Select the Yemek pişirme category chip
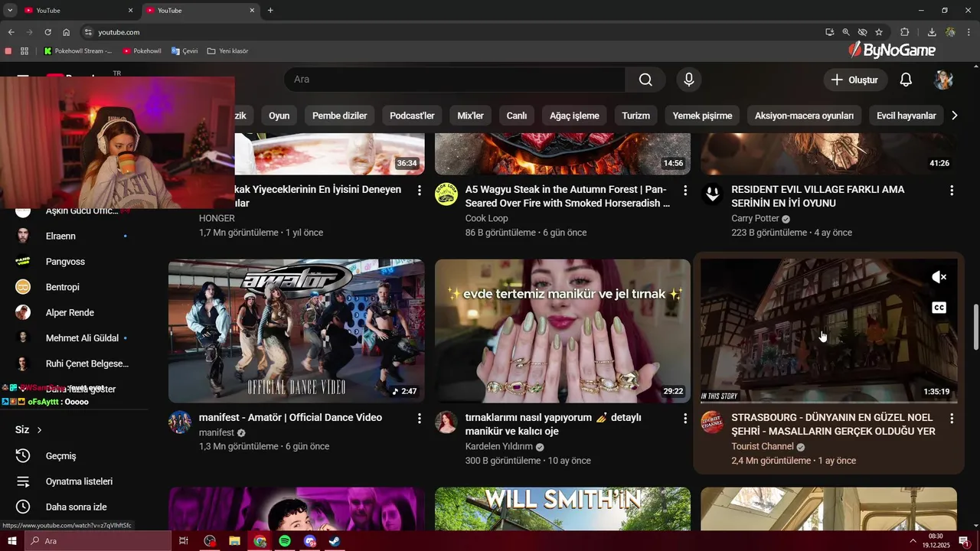 [x=702, y=116]
